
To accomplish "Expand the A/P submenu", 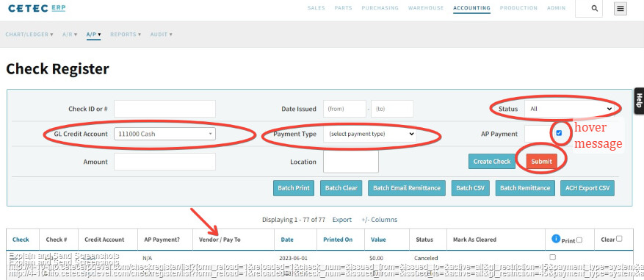I will pos(94,35).
